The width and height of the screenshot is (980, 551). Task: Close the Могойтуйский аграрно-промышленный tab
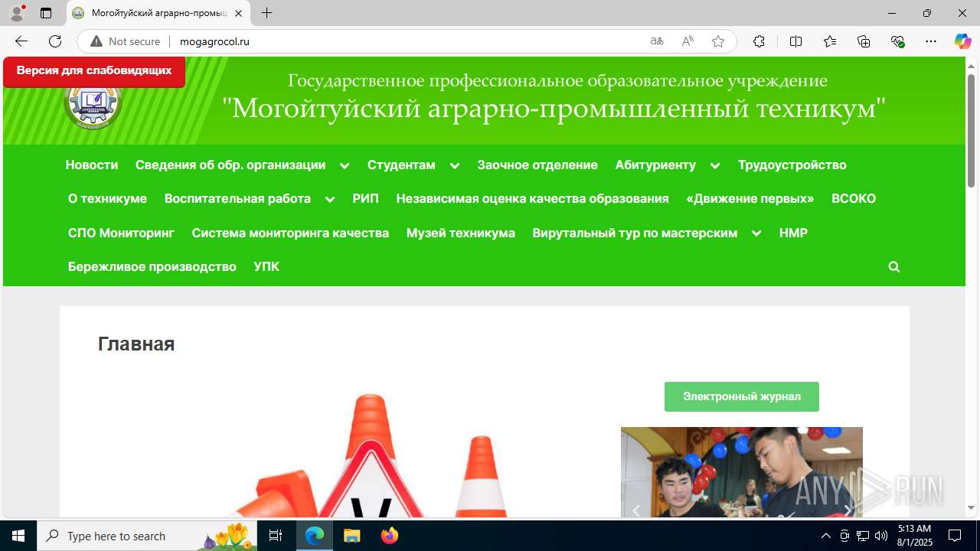pos(238,13)
